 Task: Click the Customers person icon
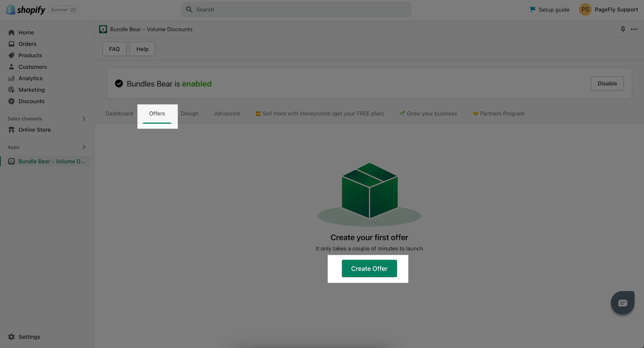(11, 67)
